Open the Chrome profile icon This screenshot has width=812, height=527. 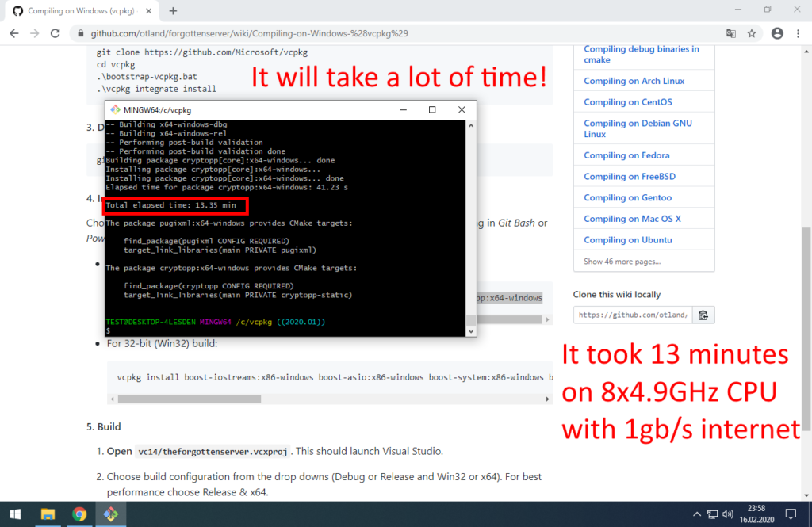[x=777, y=33]
